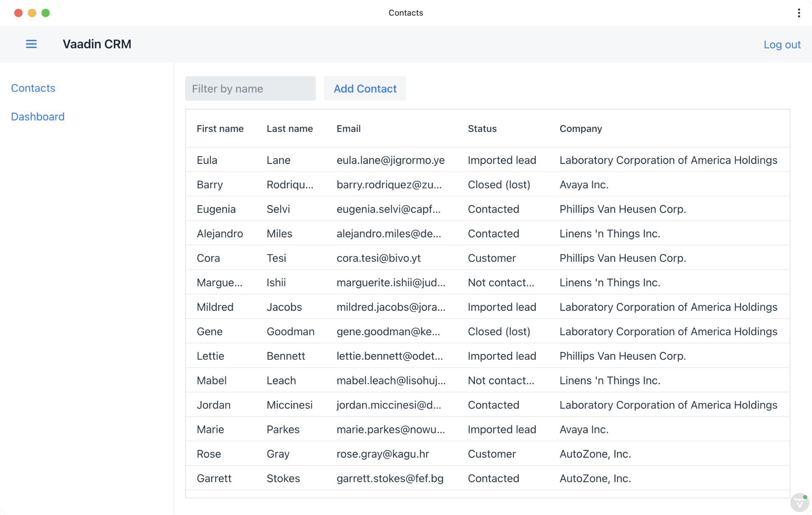This screenshot has width=812, height=515.
Task: Select Garrett Stokes contact row
Action: pyautogui.click(x=487, y=478)
